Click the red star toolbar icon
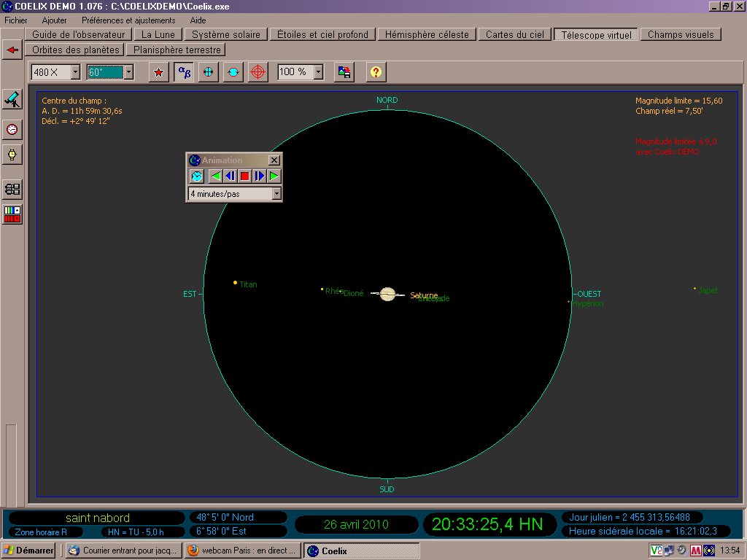This screenshot has height=560, width=747. [x=158, y=72]
